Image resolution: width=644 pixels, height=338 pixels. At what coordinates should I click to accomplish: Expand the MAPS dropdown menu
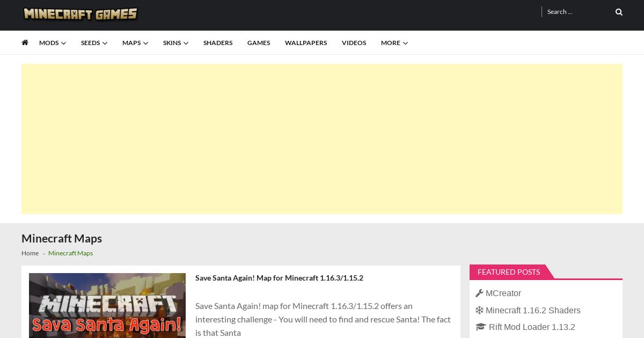(x=135, y=43)
